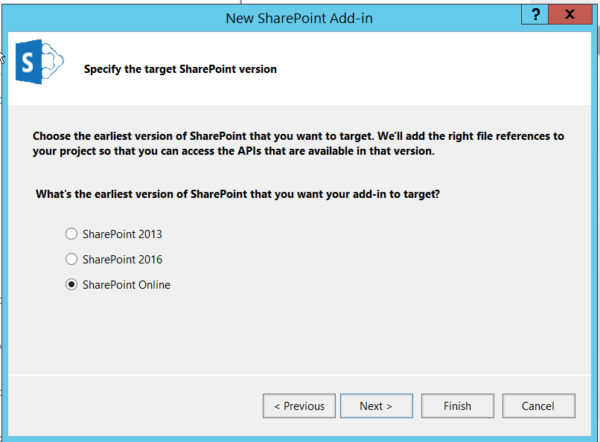Select the SharePoint 2013 radio button

[x=70, y=234]
